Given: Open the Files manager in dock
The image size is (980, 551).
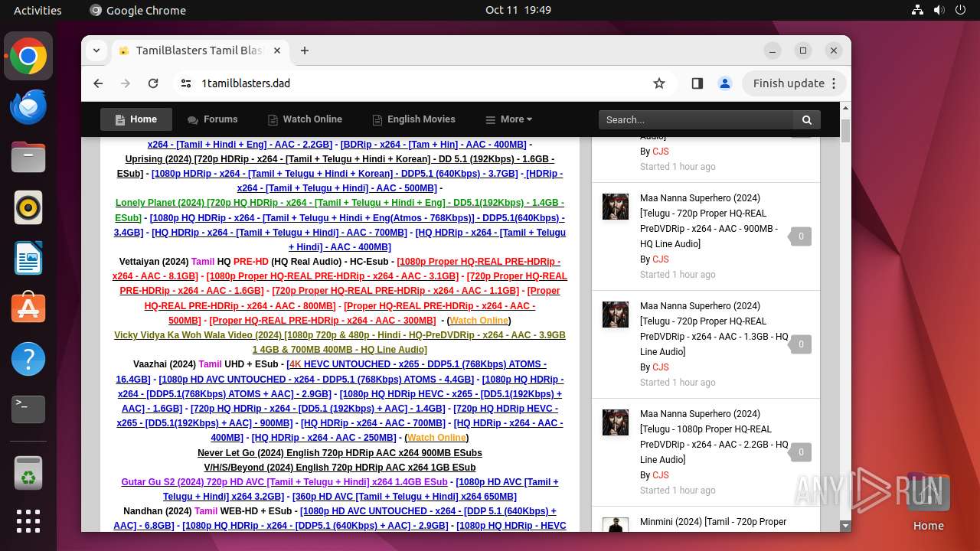Looking at the screenshot, I should [x=28, y=157].
